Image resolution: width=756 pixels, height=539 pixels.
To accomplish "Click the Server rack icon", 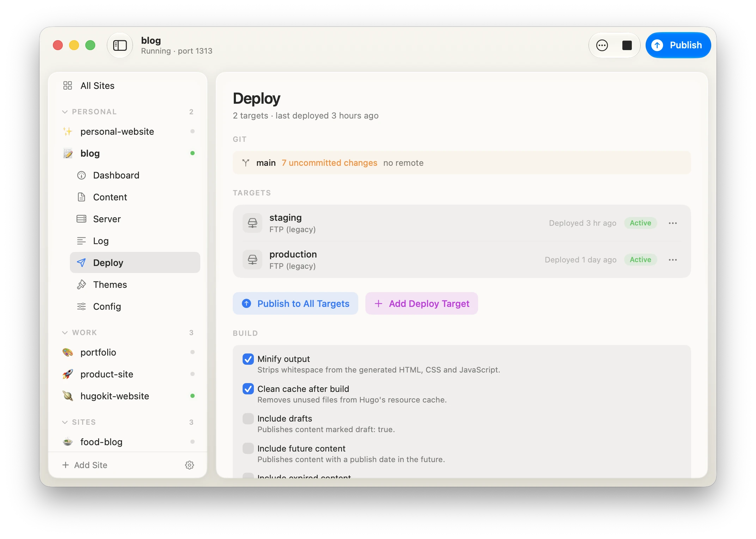I will (x=81, y=219).
